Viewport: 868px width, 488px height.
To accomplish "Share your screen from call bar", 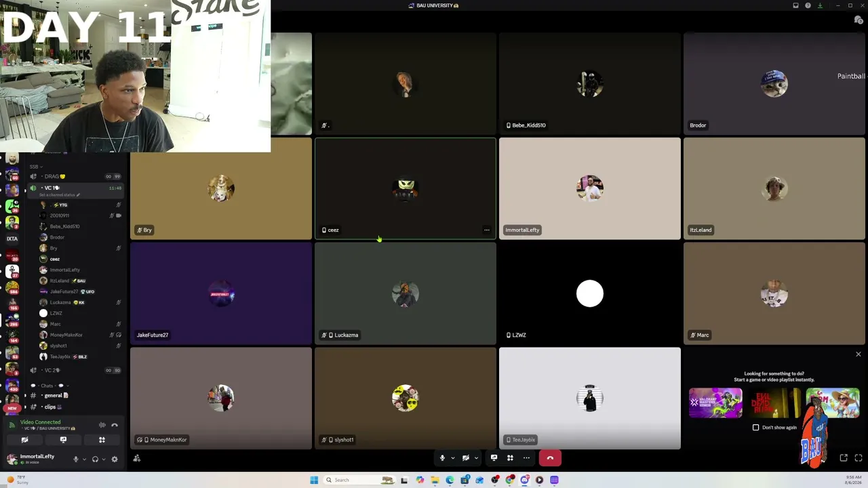I will click(494, 458).
